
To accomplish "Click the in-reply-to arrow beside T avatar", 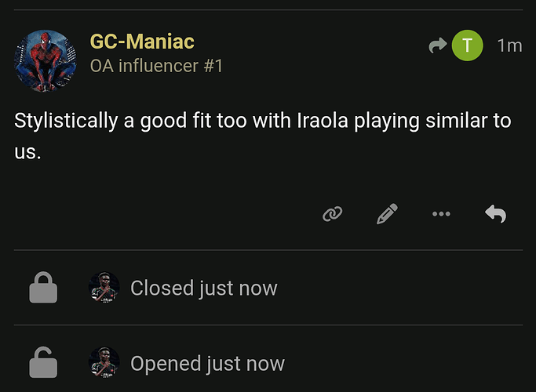I will 437,45.
